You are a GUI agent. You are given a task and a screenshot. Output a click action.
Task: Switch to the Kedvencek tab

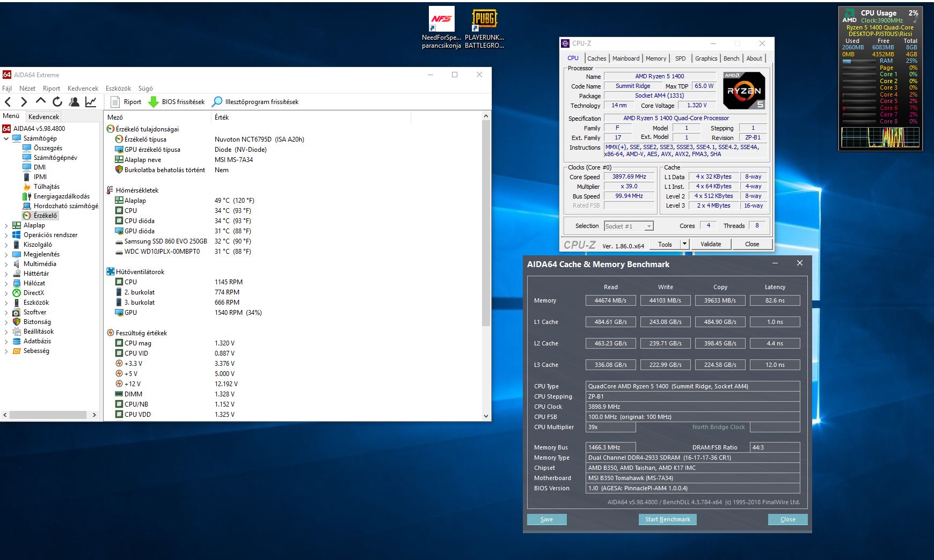(x=44, y=116)
